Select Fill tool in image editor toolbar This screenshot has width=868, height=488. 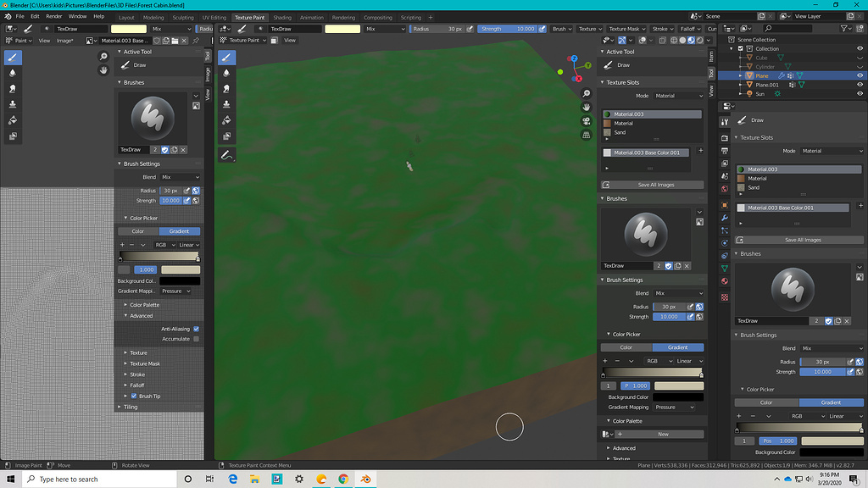pos(13,120)
